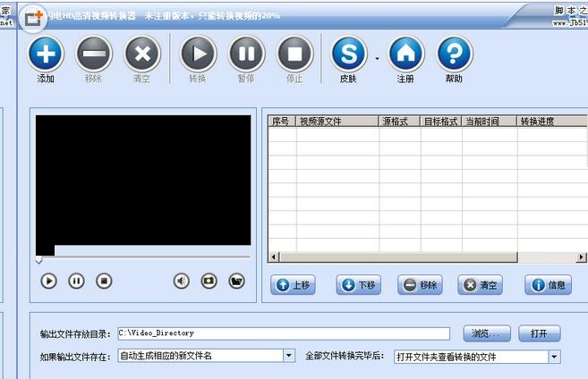The width and height of the screenshot is (588, 379).
Task: Click the Move Up (上移) button
Action: pyautogui.click(x=293, y=285)
